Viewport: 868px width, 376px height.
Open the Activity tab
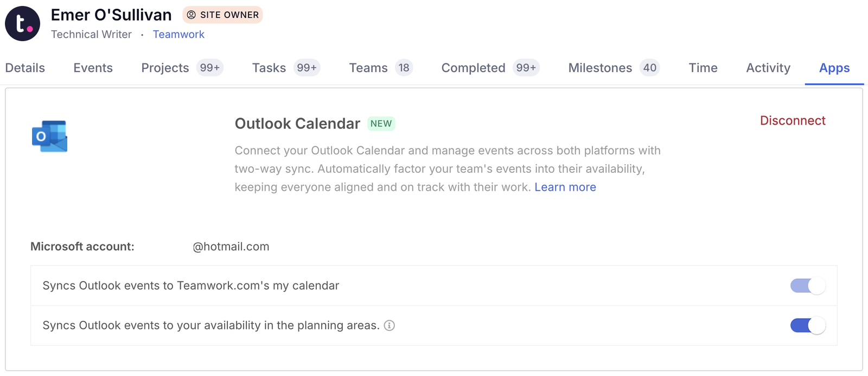pos(768,68)
